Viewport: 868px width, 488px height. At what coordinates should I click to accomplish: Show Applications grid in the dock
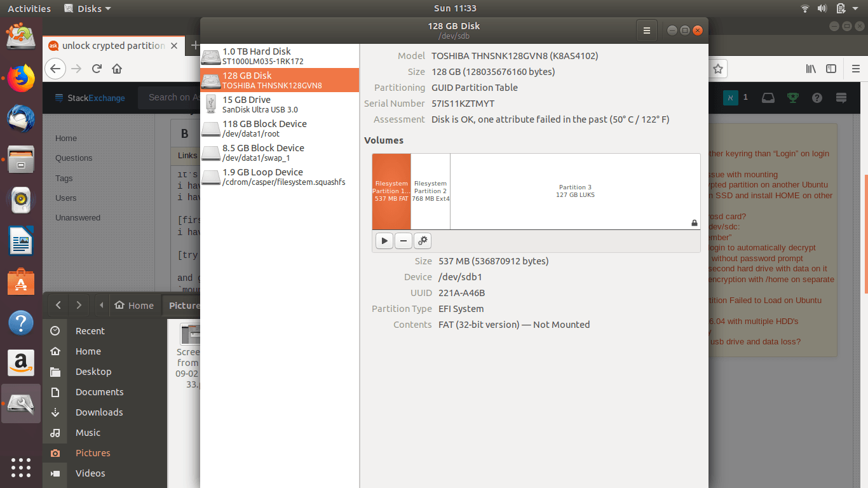[21, 467]
